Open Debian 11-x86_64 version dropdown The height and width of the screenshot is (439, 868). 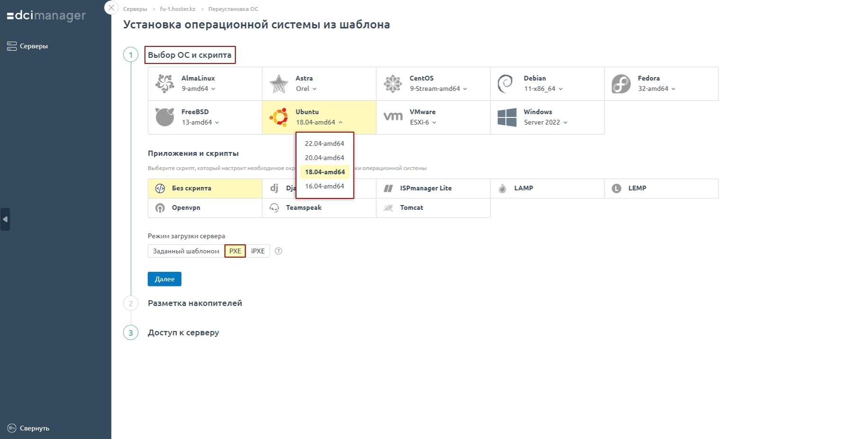pos(543,89)
